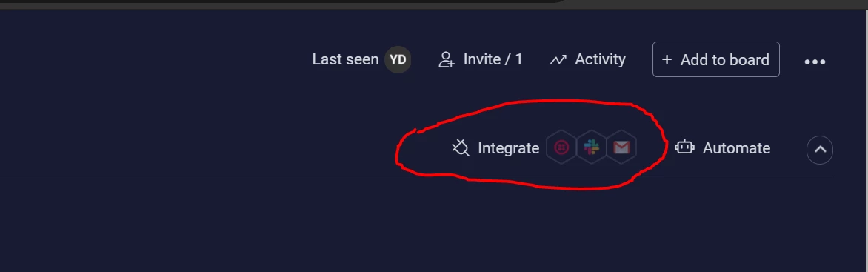Open the Automate label
Screen dimensions: 868x272
point(736,148)
